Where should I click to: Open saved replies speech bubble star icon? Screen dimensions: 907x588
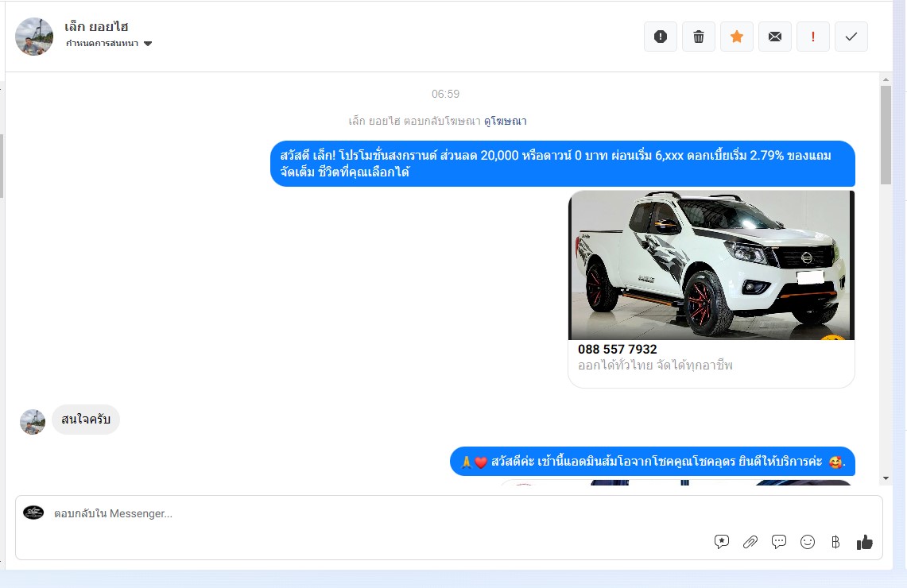pos(721,542)
